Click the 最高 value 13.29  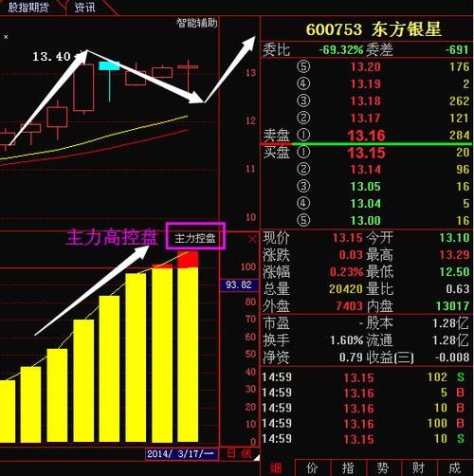click(454, 255)
